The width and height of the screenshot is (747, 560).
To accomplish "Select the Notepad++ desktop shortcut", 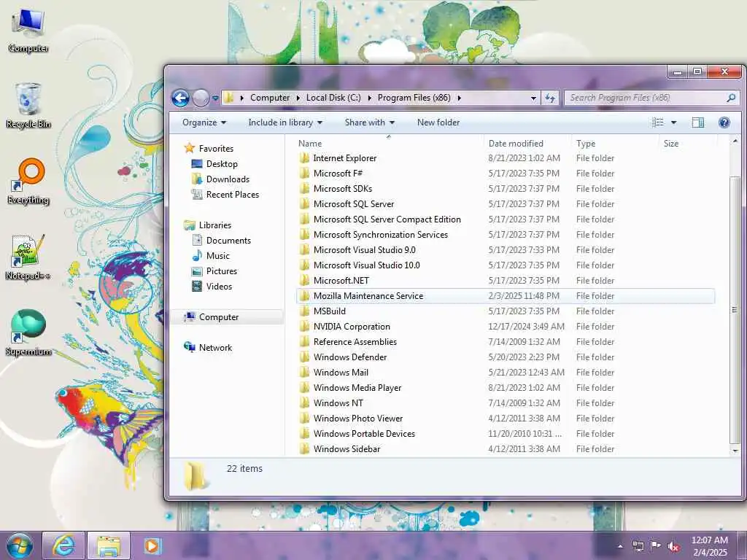I will (27, 257).
